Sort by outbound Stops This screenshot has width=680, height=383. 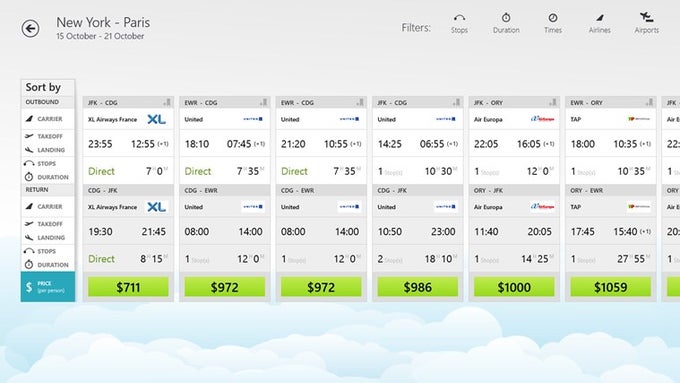click(48, 164)
